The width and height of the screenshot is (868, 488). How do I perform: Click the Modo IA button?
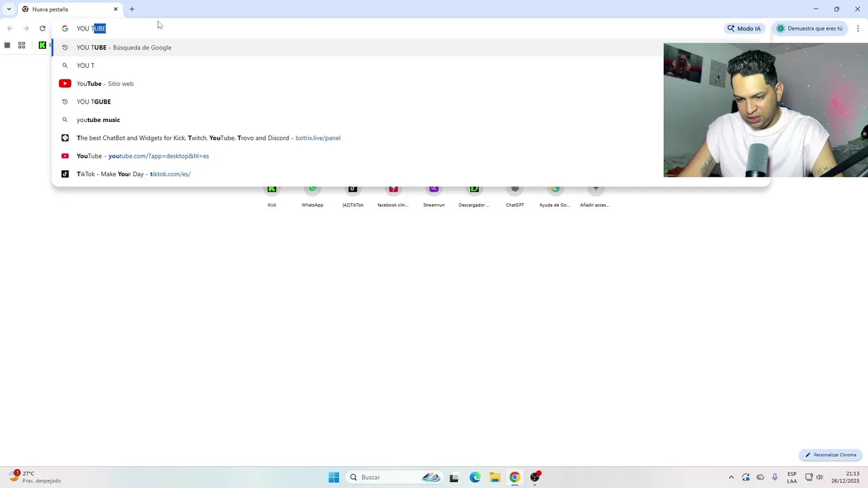coord(744,28)
